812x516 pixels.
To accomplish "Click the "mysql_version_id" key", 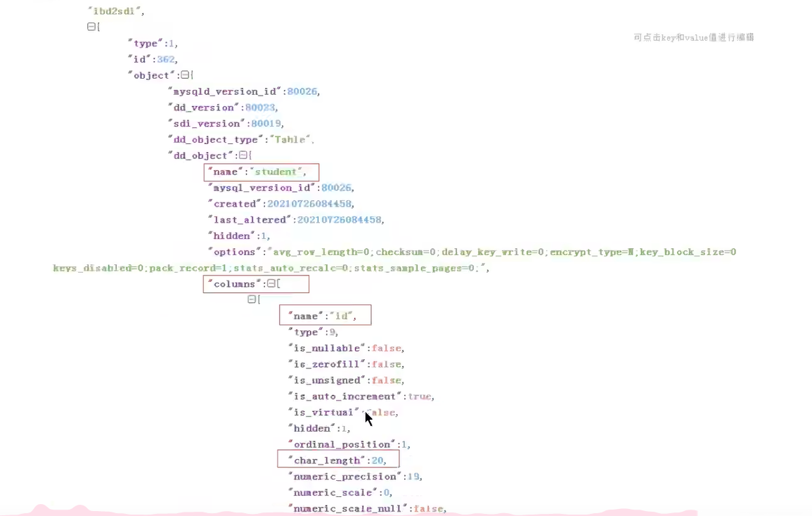I will point(262,188).
